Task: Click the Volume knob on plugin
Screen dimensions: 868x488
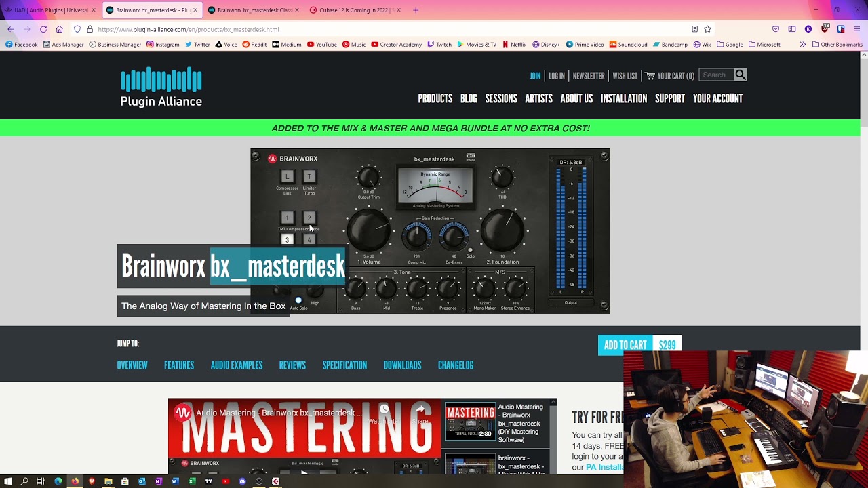Action: 369,230
